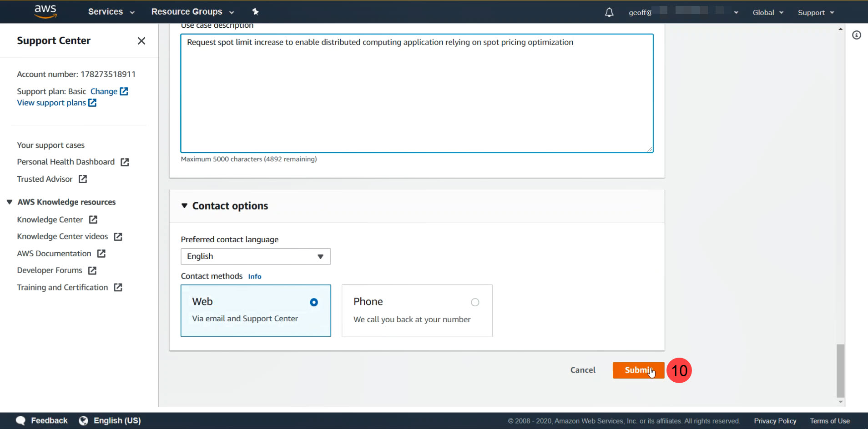Click Info link next to Contact methods
868x429 pixels.
[255, 276]
